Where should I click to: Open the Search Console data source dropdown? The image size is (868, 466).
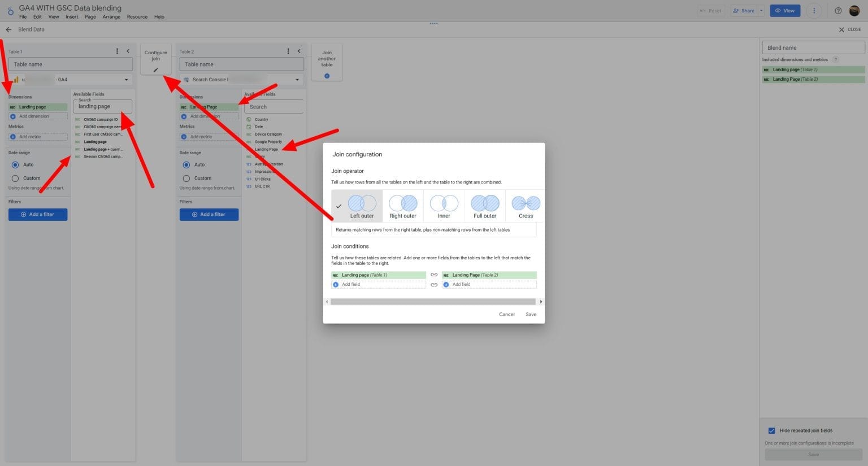(x=297, y=79)
